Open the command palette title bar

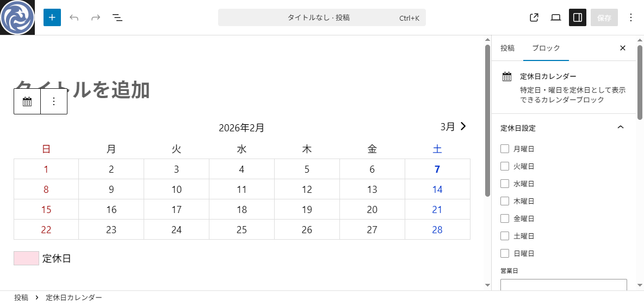321,17
